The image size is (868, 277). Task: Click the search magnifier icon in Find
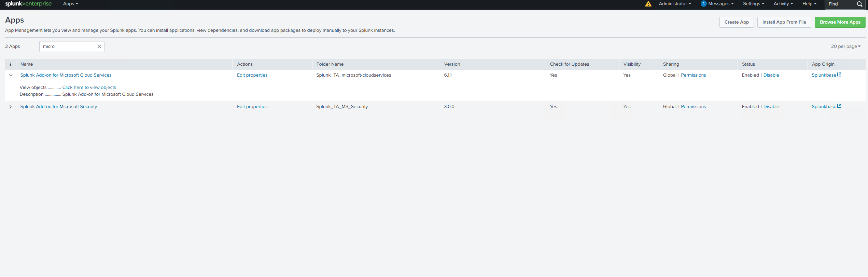(x=859, y=4)
